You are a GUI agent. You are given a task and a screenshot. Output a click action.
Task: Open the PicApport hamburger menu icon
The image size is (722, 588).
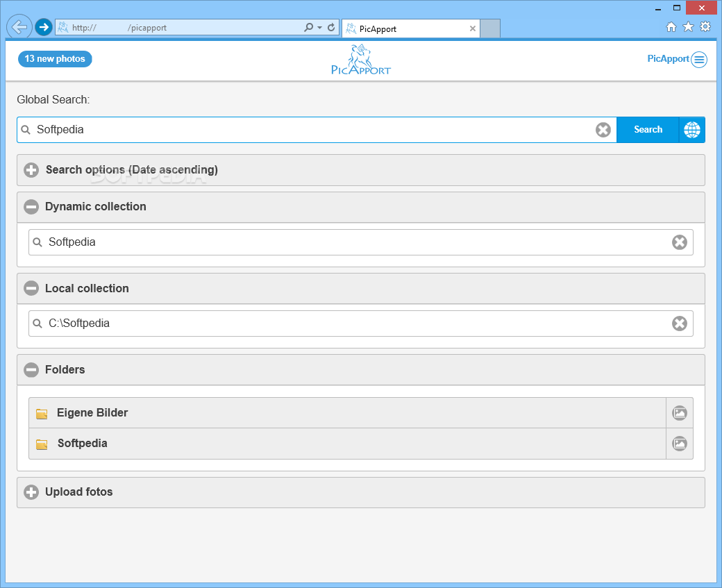pos(699,60)
